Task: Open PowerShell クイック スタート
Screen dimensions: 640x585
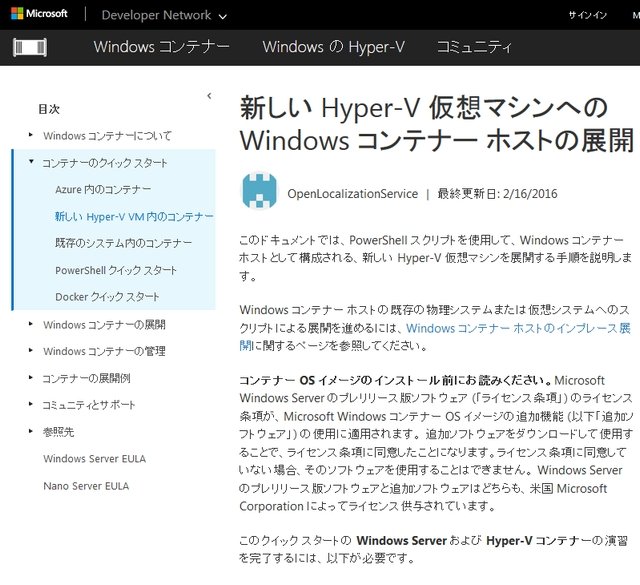Action: [x=116, y=270]
